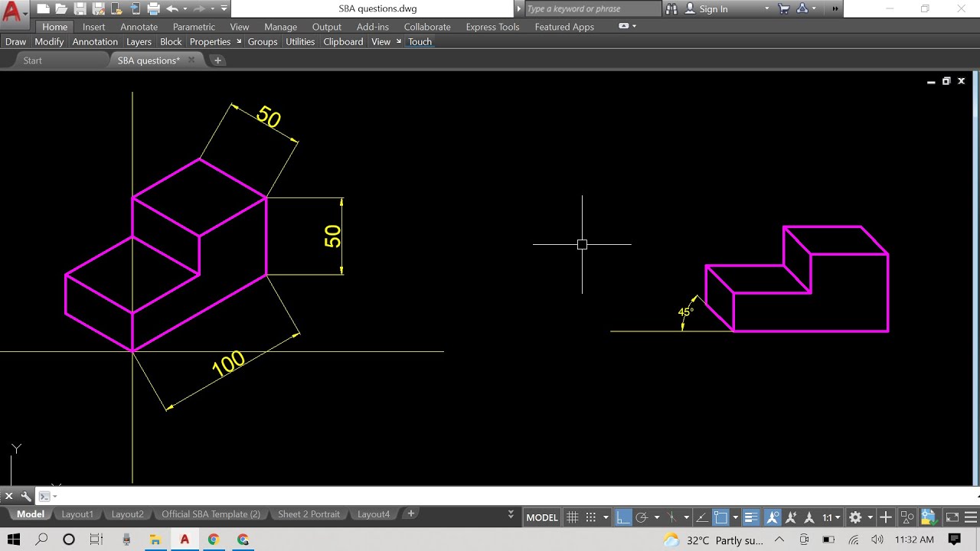Click AutoCAD icon in Windows taskbar
Viewport: 980px width, 551px height.
[185, 540]
